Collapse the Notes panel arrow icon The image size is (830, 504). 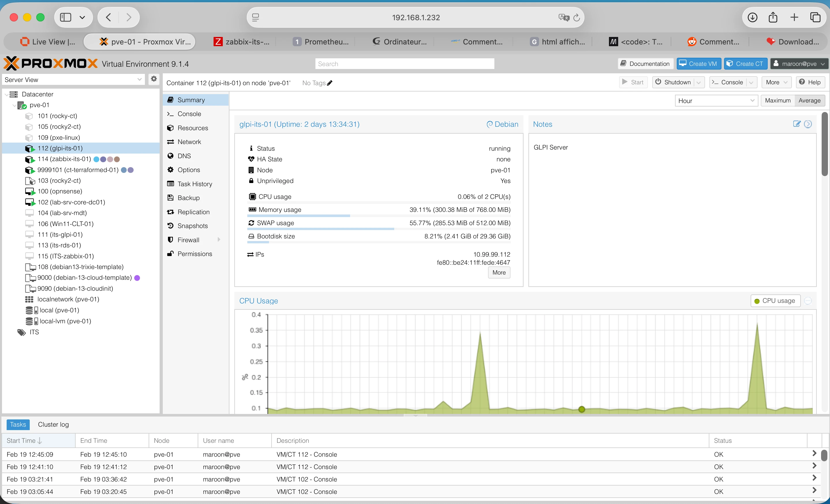pyautogui.click(x=808, y=124)
